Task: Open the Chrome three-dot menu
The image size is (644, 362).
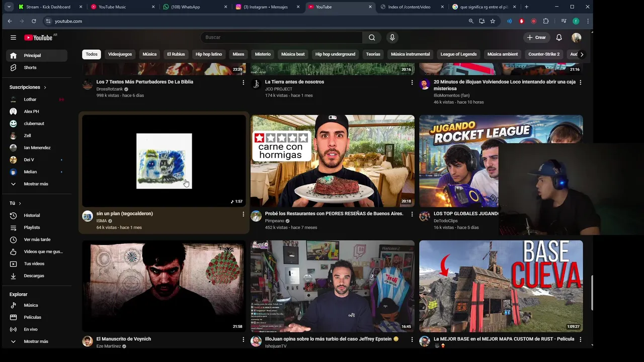Action: (x=587, y=21)
